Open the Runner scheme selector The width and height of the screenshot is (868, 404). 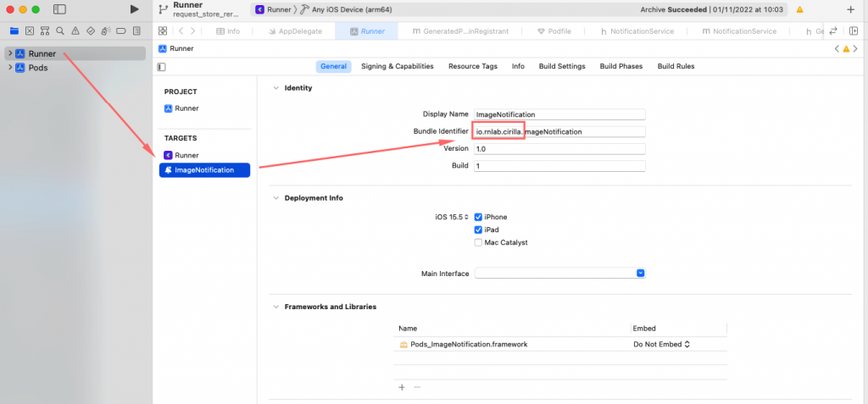coord(273,9)
